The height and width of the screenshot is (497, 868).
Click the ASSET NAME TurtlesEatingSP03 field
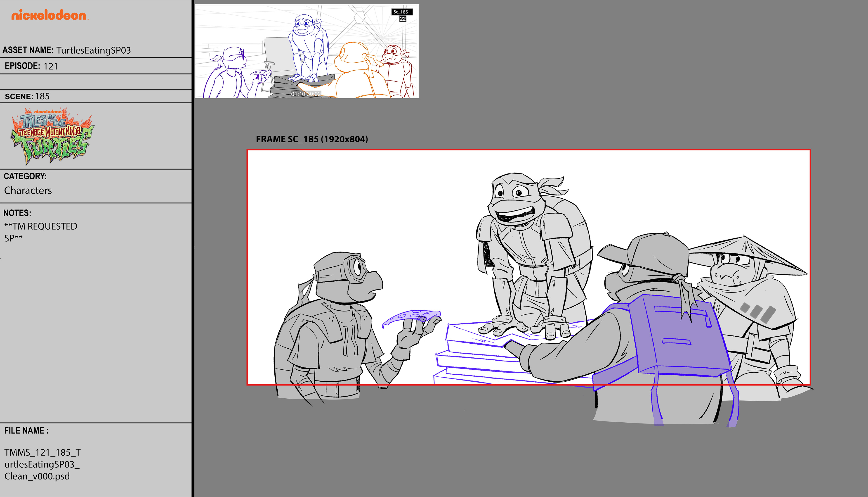pyautogui.click(x=66, y=50)
